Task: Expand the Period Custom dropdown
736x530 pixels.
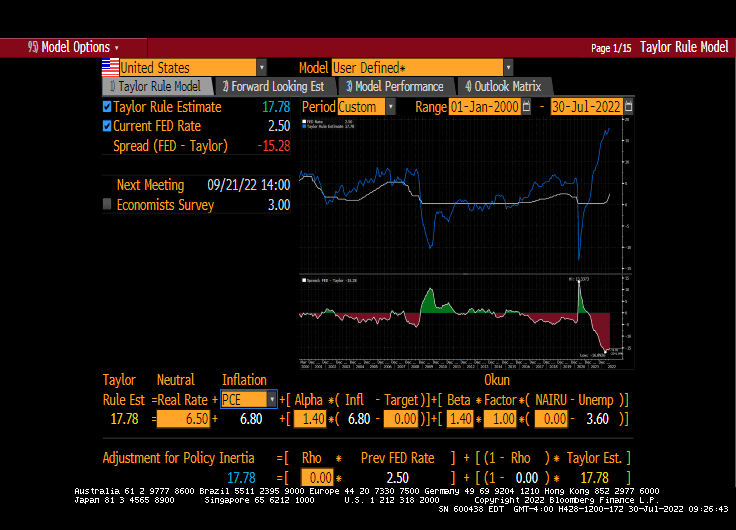Action: click(x=390, y=107)
